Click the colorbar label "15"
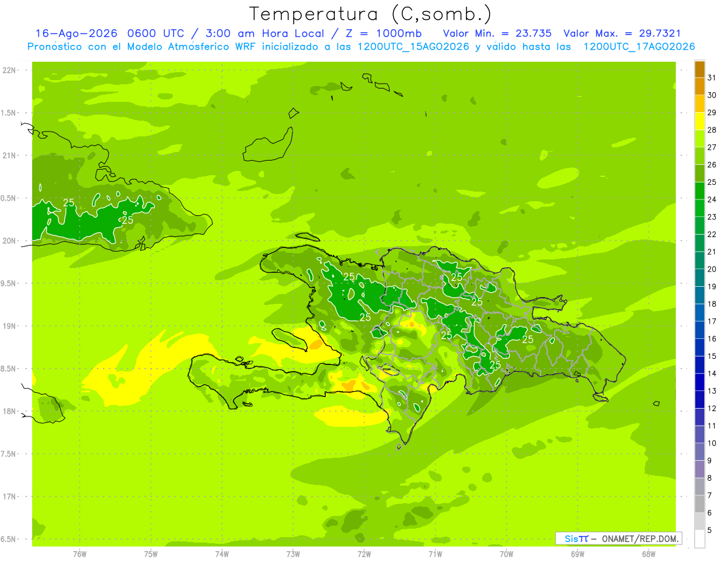The width and height of the screenshot is (728, 562). [x=712, y=356]
